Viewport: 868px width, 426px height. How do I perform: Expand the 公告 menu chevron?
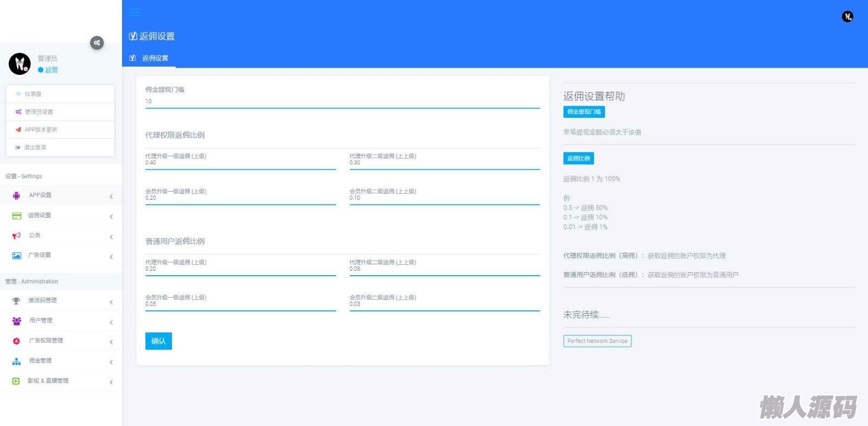point(111,237)
